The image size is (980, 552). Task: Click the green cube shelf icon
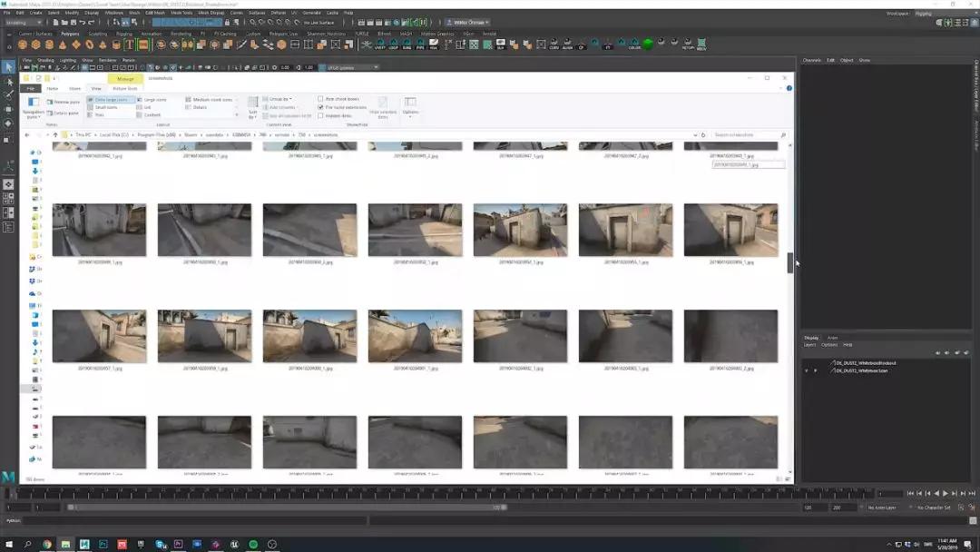click(648, 44)
